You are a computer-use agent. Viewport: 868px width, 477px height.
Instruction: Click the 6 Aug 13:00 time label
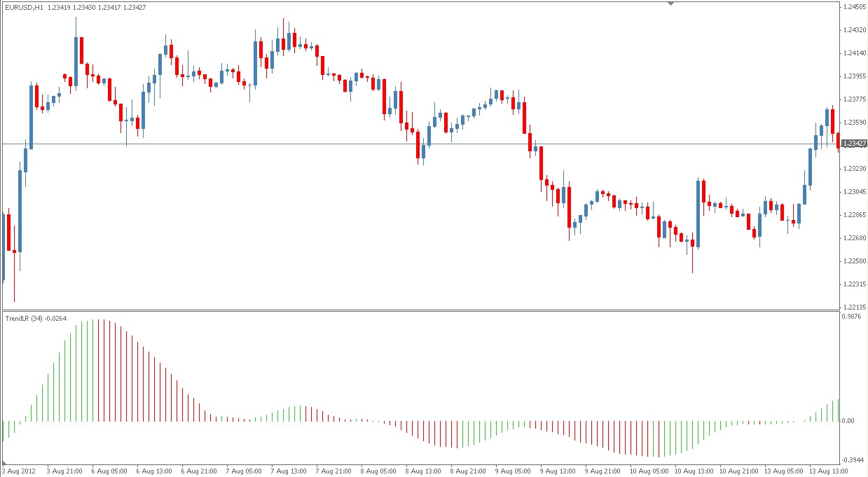click(154, 471)
